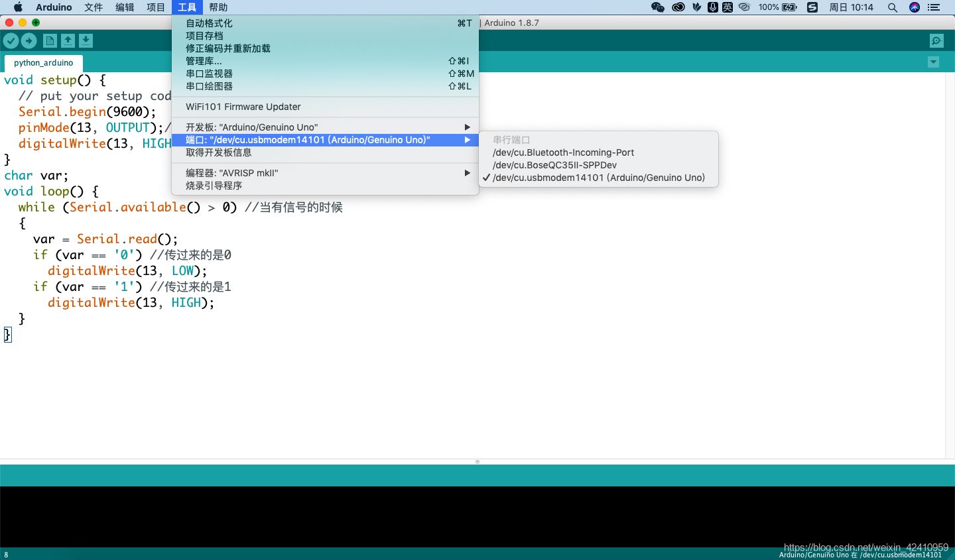
Task: Select 修正编码并重新加载 entry
Action: tap(325, 48)
